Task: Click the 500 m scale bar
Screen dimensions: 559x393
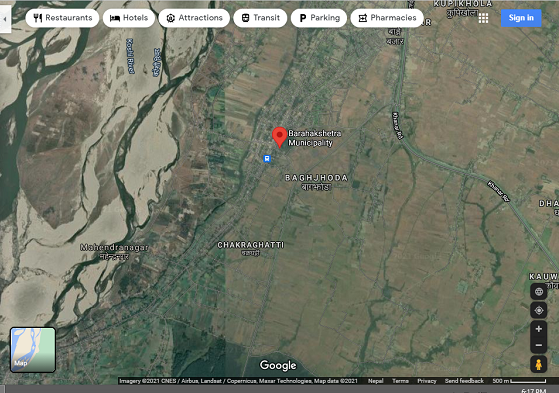Action: [x=519, y=381]
